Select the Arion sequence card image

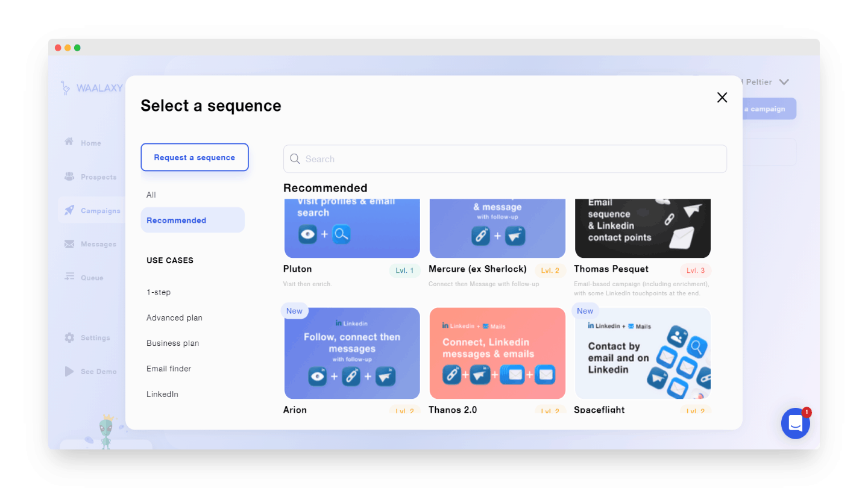(x=352, y=353)
